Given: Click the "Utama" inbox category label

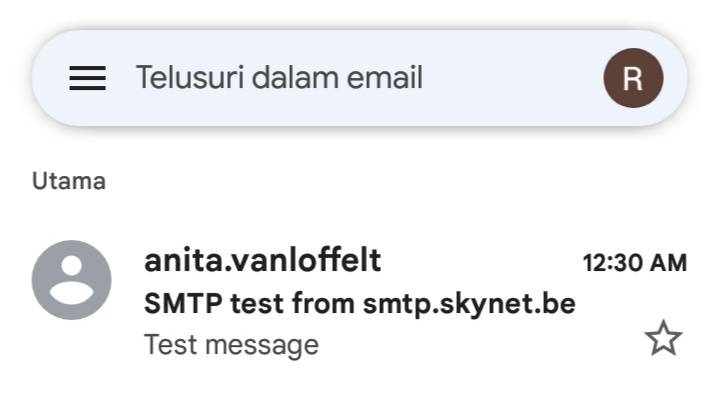Looking at the screenshot, I should point(69,181).
